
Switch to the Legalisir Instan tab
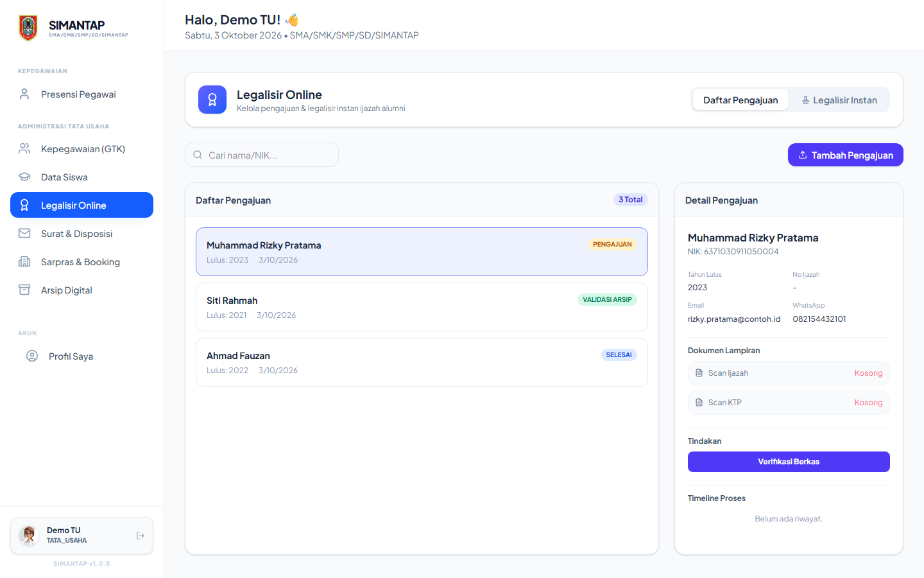(839, 100)
